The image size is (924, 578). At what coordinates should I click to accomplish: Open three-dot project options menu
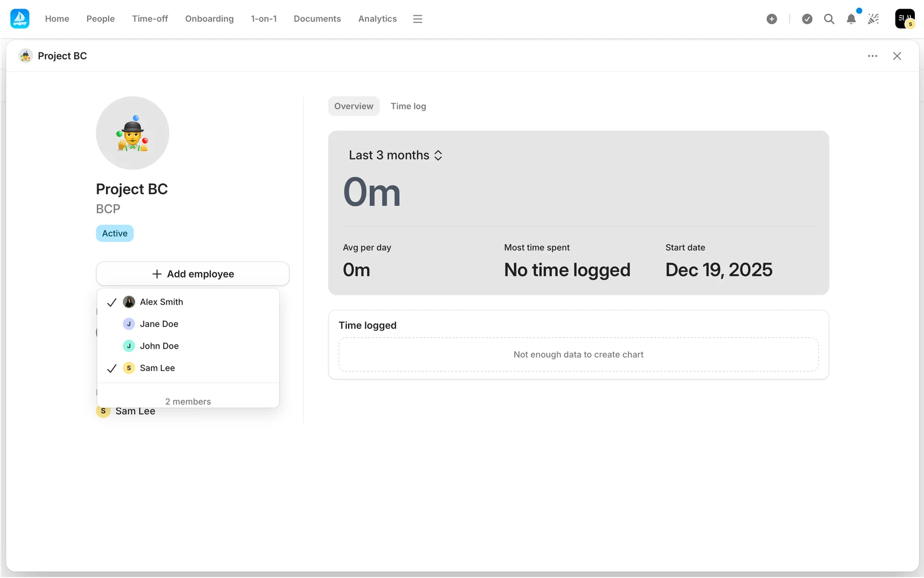[x=873, y=56]
